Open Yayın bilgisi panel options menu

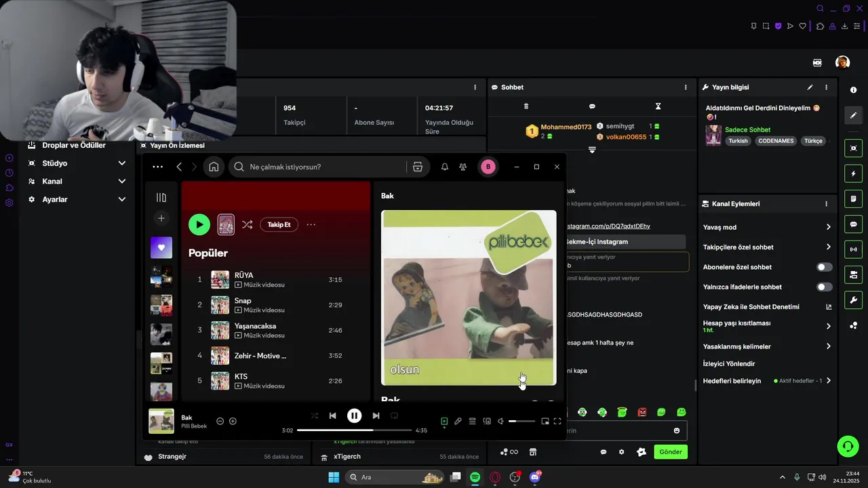[x=826, y=87]
